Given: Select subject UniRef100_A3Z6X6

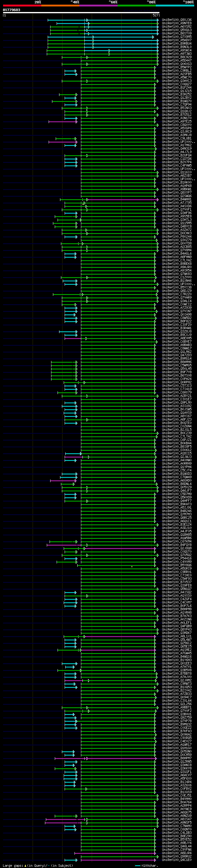Looking at the screenshot, I should (x=177, y=785).
